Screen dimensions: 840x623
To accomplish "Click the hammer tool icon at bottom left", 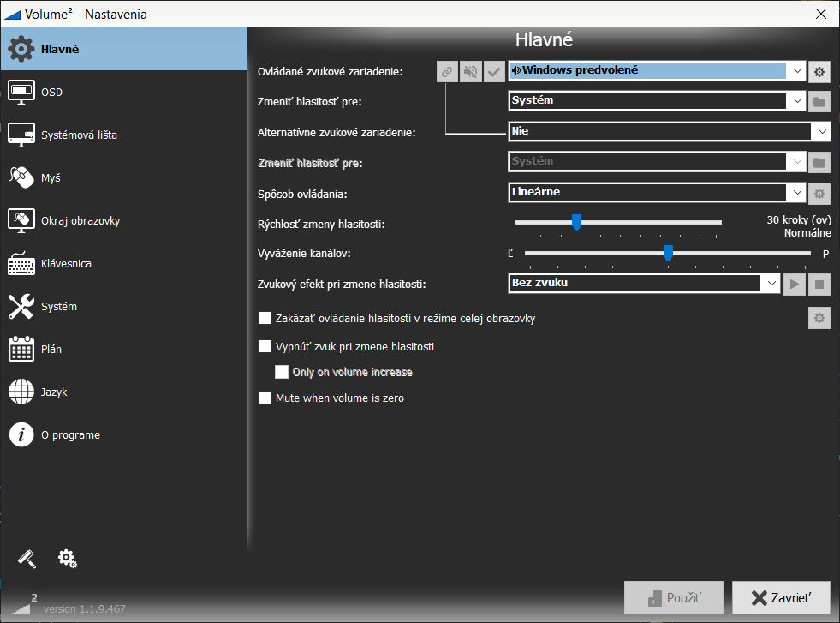I will (27, 559).
